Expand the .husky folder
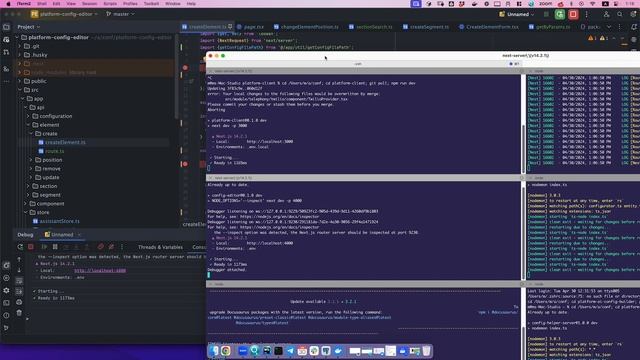The width and height of the screenshot is (640, 360). (20, 55)
